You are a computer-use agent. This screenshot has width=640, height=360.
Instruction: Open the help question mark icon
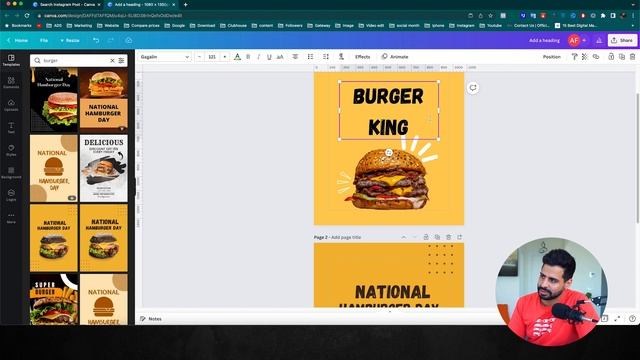(x=632, y=319)
